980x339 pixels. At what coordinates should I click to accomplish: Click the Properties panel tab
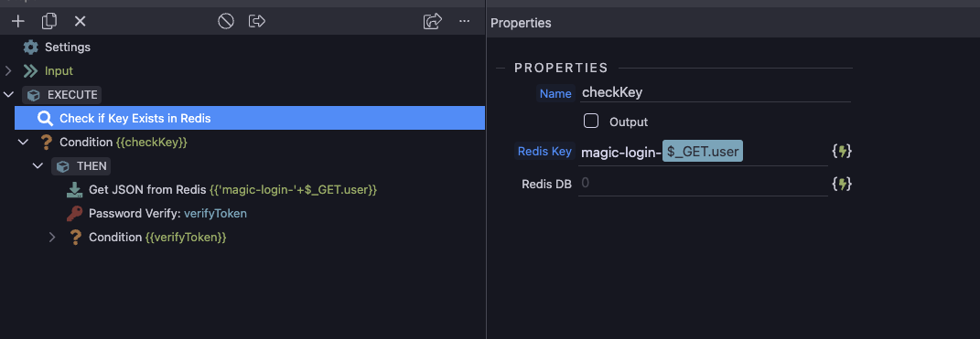pyautogui.click(x=521, y=23)
